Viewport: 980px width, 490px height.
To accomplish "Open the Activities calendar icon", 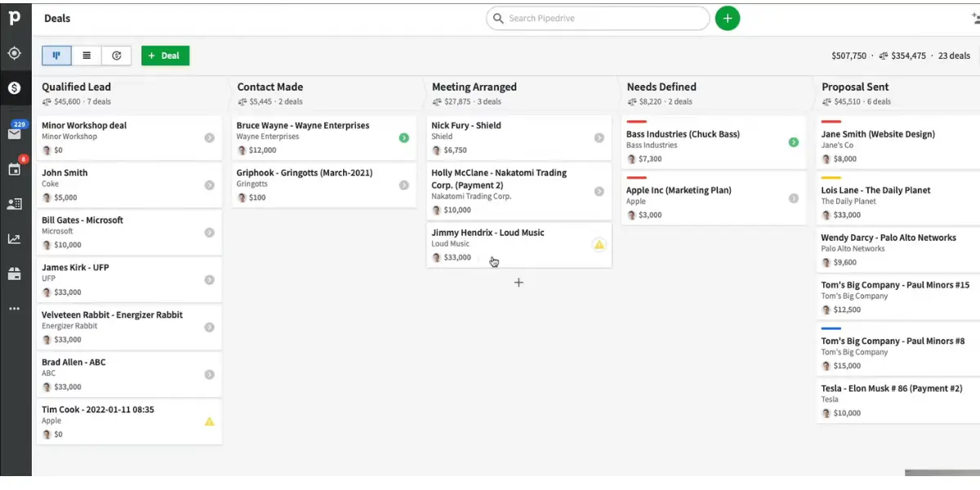I will coord(15,169).
